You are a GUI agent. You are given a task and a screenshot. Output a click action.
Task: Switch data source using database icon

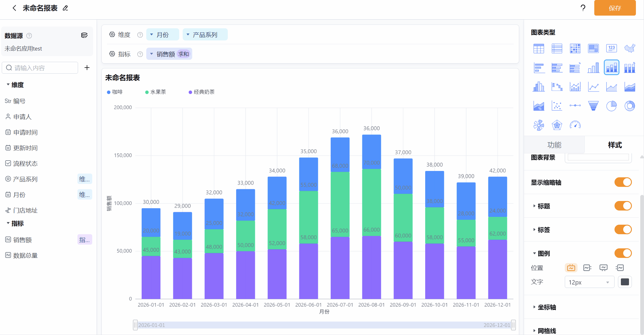[x=84, y=36]
